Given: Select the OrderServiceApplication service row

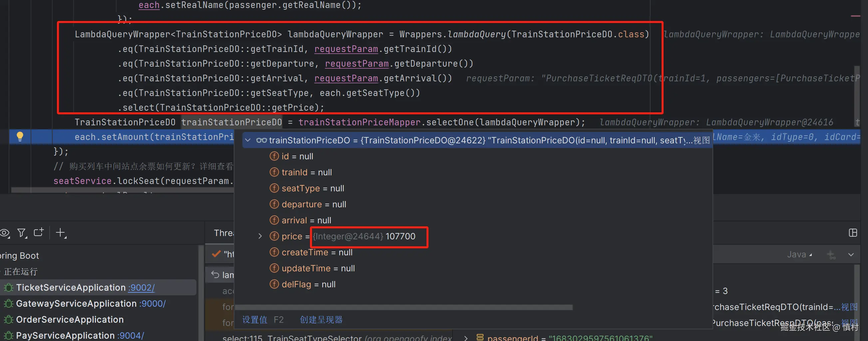Looking at the screenshot, I should point(98,319).
